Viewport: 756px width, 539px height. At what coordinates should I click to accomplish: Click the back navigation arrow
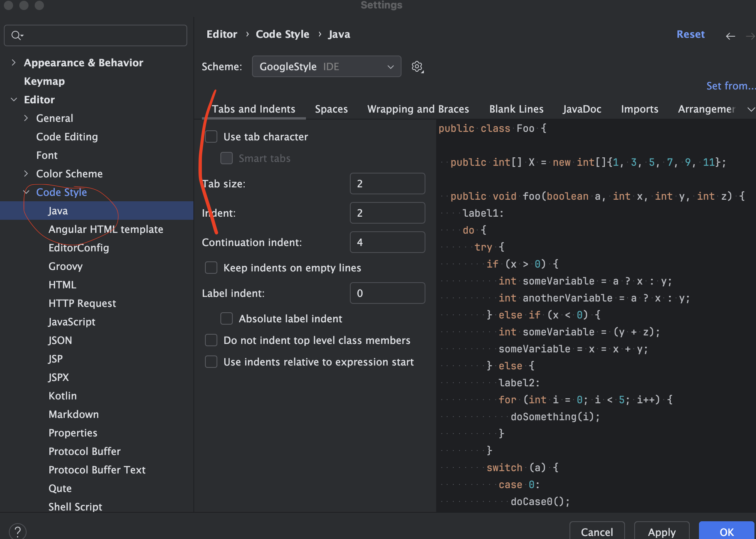tap(730, 36)
